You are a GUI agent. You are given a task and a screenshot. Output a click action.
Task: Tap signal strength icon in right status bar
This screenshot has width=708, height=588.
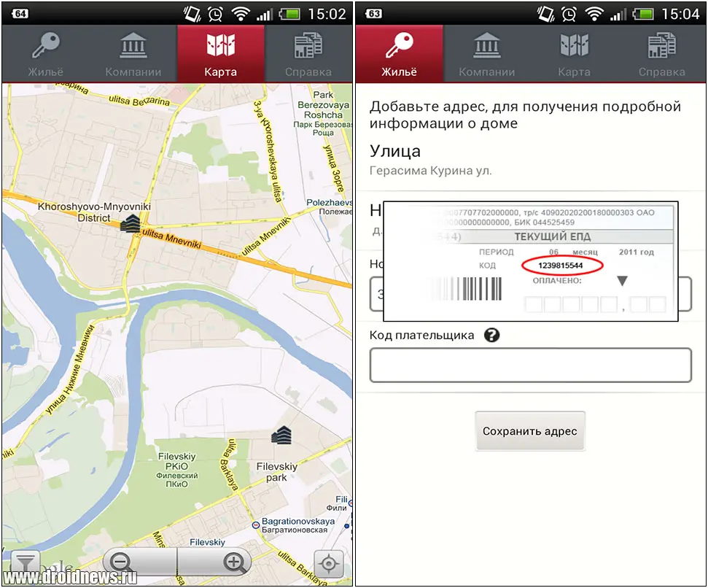(618, 15)
